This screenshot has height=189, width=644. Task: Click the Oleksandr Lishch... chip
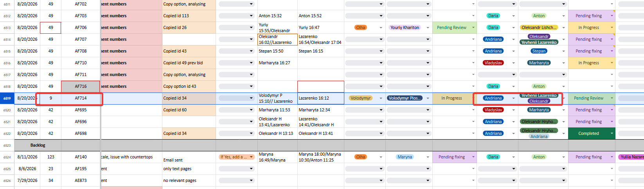539,28
